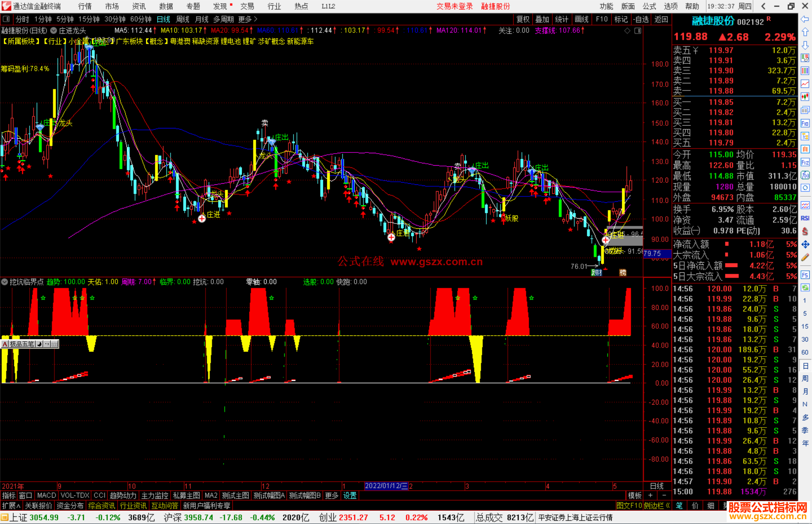Screen dimensions: 812x524
Task: Toggle the 庄进龙头 indicator round button
Action: point(54,31)
